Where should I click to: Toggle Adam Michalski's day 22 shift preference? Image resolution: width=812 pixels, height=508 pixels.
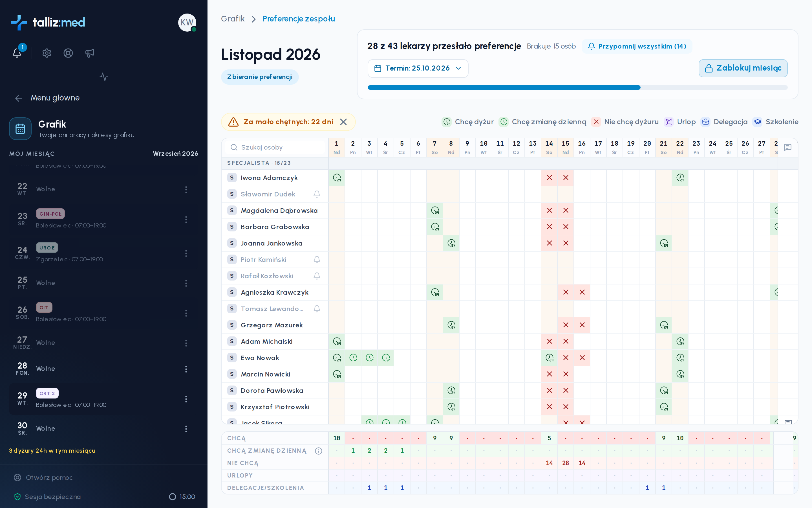tap(680, 341)
